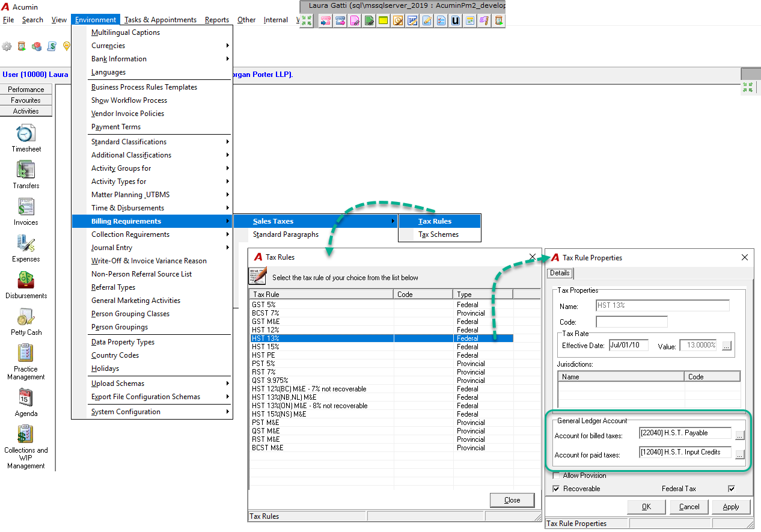Expand the Standard Classifications submenu

(x=152, y=142)
